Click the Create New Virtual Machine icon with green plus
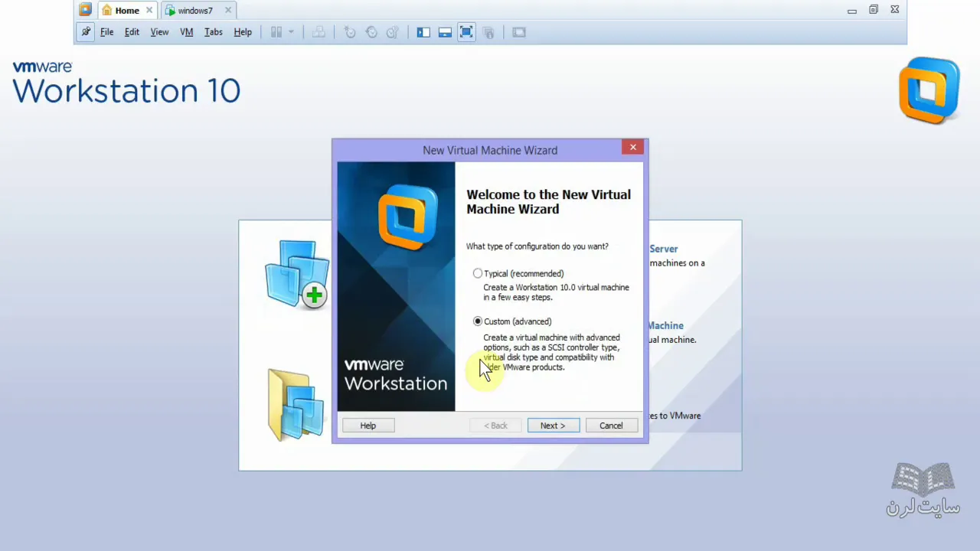This screenshot has width=980, height=551. (x=297, y=274)
